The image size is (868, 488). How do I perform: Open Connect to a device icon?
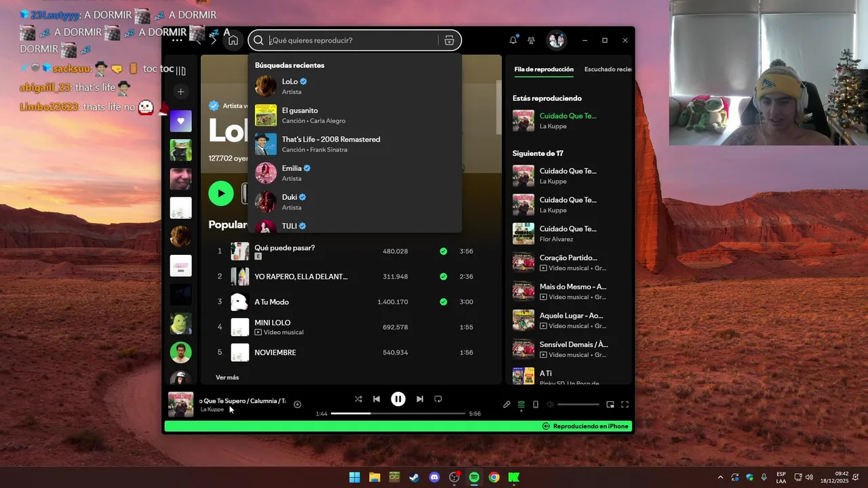[x=536, y=405]
